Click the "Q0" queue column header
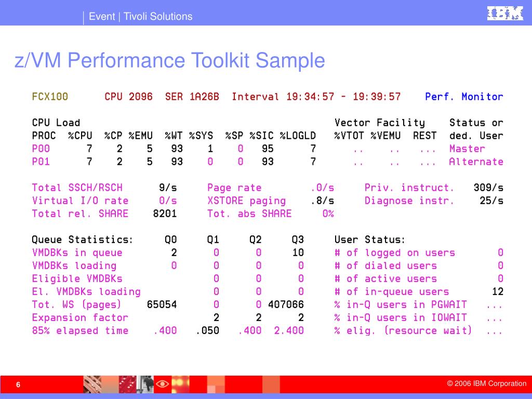Screen dimensions: 532x399 click(x=170, y=240)
